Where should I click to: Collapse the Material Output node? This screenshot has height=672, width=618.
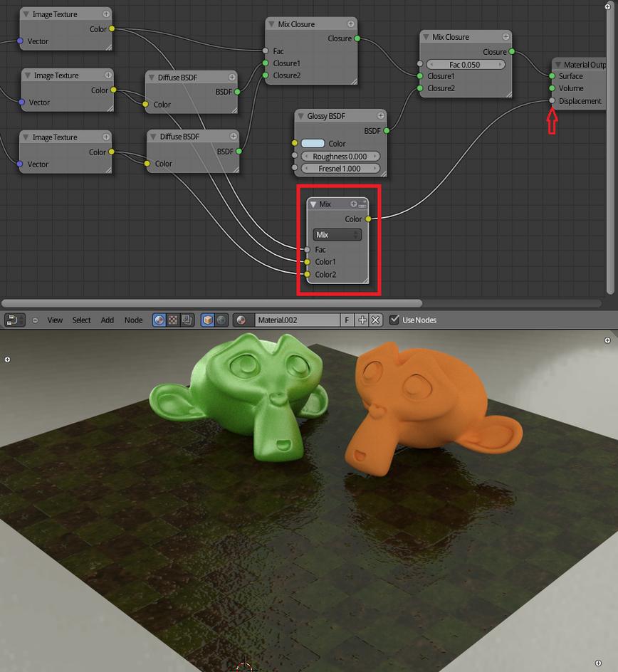pos(557,65)
